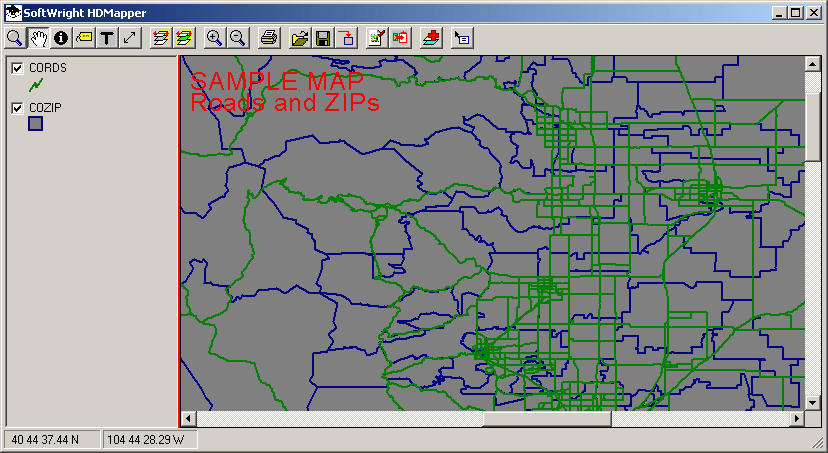
Task: Select the hand pan tool
Action: point(38,38)
